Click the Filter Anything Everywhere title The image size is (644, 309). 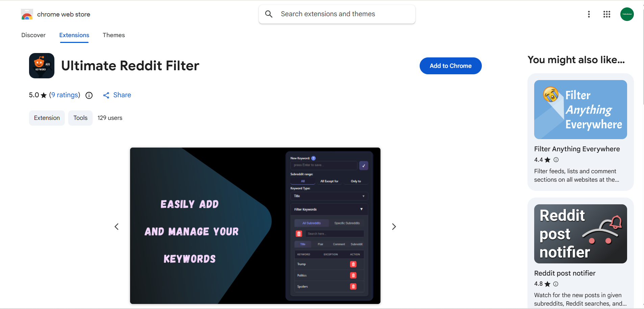click(577, 149)
